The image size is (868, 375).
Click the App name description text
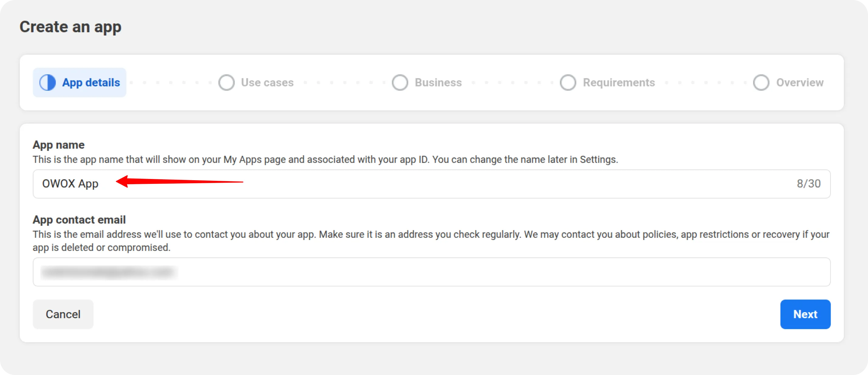(325, 160)
